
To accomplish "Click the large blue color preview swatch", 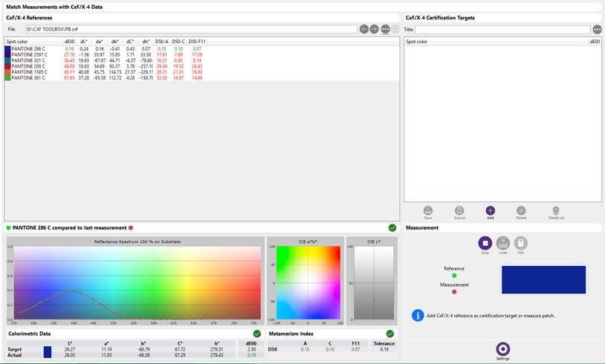I will 543,280.
